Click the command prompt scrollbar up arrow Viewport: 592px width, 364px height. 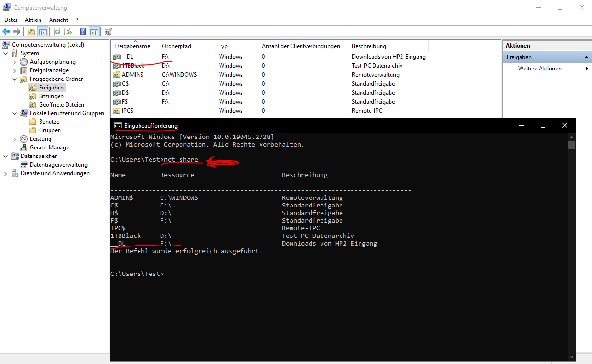click(x=572, y=137)
